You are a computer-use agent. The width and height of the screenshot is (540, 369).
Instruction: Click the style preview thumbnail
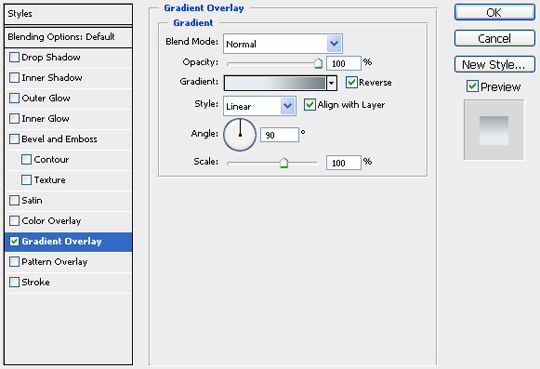click(x=494, y=130)
